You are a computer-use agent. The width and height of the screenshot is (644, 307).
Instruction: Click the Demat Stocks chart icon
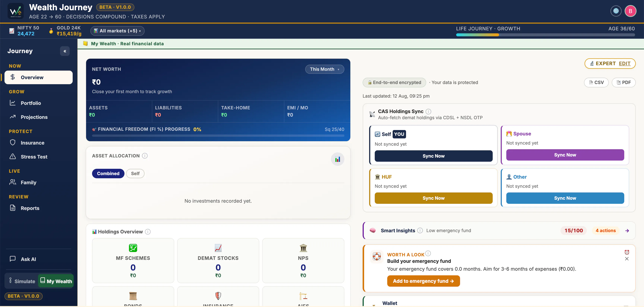click(218, 248)
